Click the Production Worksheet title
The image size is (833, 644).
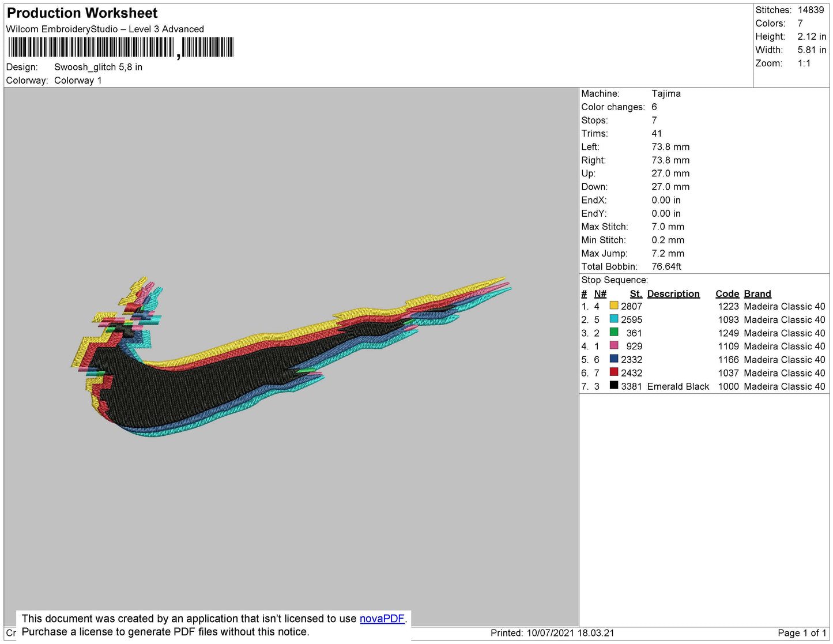click(82, 13)
